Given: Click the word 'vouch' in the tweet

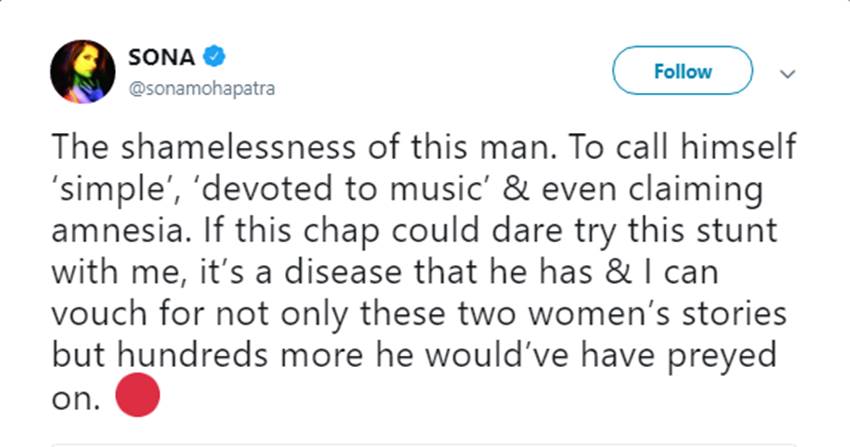Looking at the screenshot, I should [98, 317].
